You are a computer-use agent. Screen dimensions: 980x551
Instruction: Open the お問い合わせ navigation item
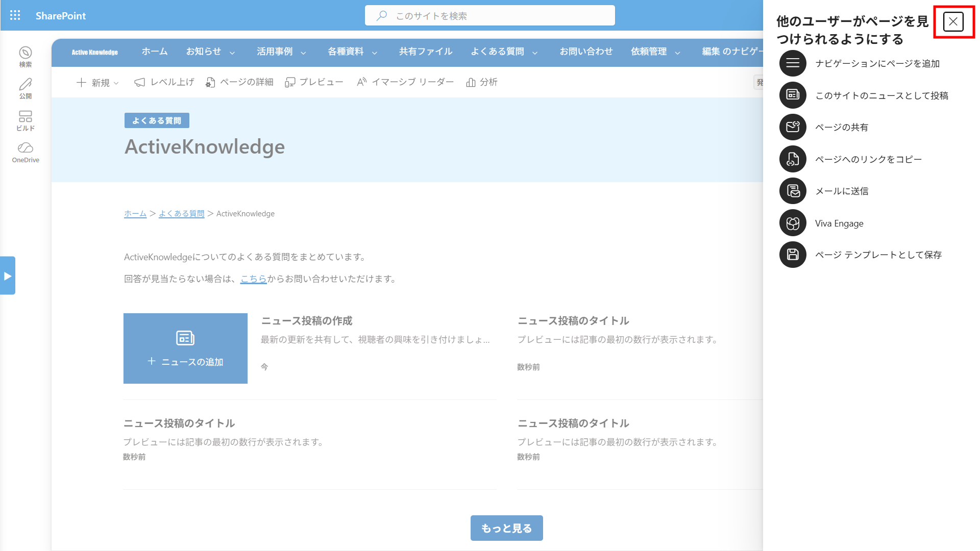point(586,52)
